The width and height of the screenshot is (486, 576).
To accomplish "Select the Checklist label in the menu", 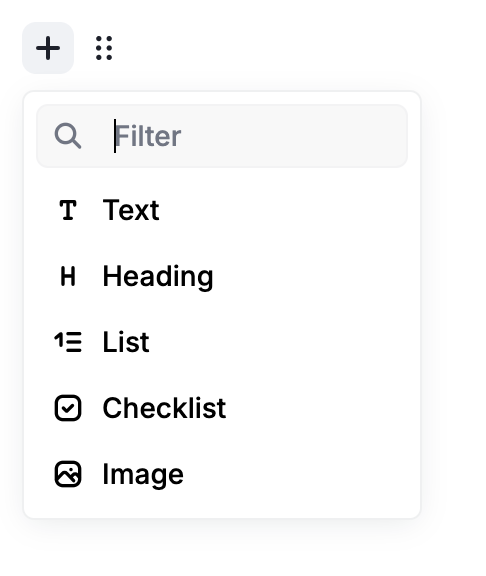I will click(164, 408).
